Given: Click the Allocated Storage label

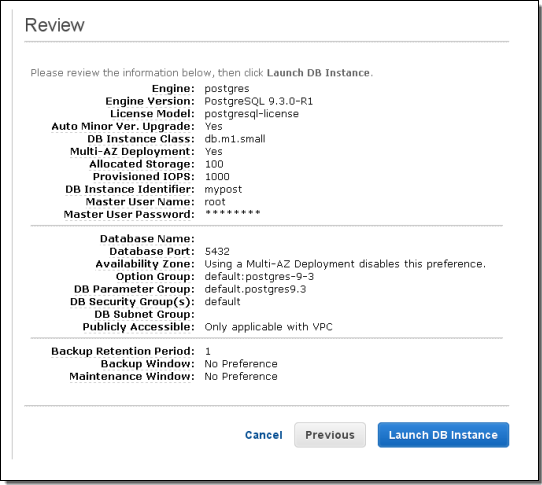Looking at the screenshot, I should pyautogui.click(x=142, y=164).
